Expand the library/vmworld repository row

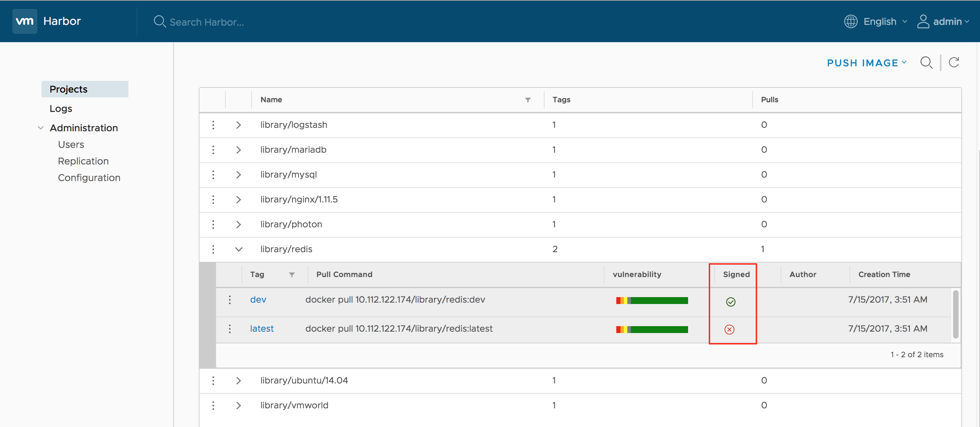[238, 405]
